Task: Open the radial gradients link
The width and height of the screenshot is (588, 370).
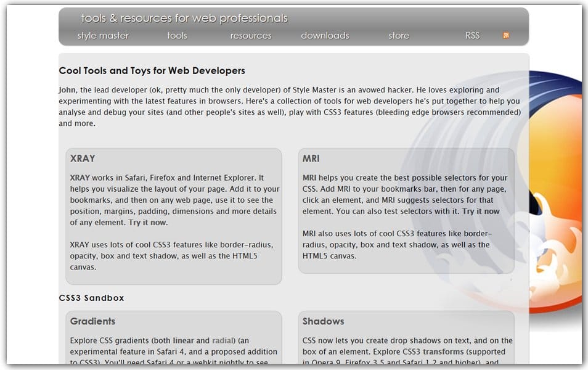Action: click(223, 341)
